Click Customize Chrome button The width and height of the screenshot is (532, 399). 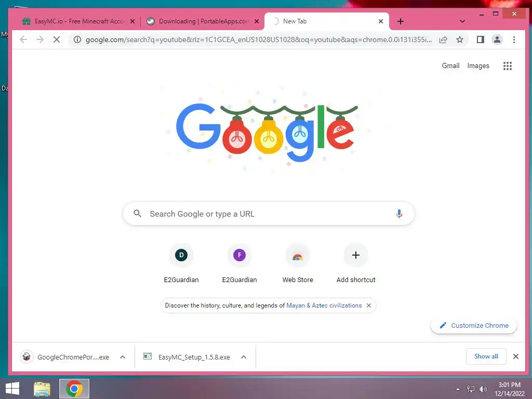474,325
